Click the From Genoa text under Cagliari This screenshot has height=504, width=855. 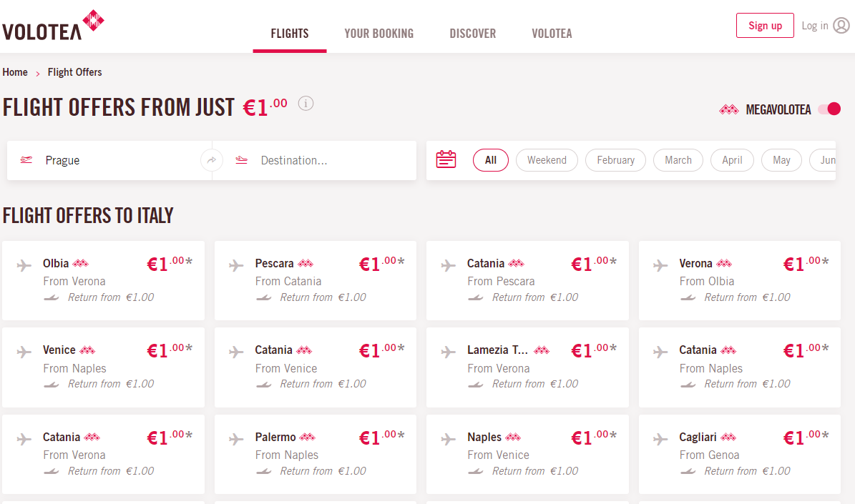coord(710,455)
